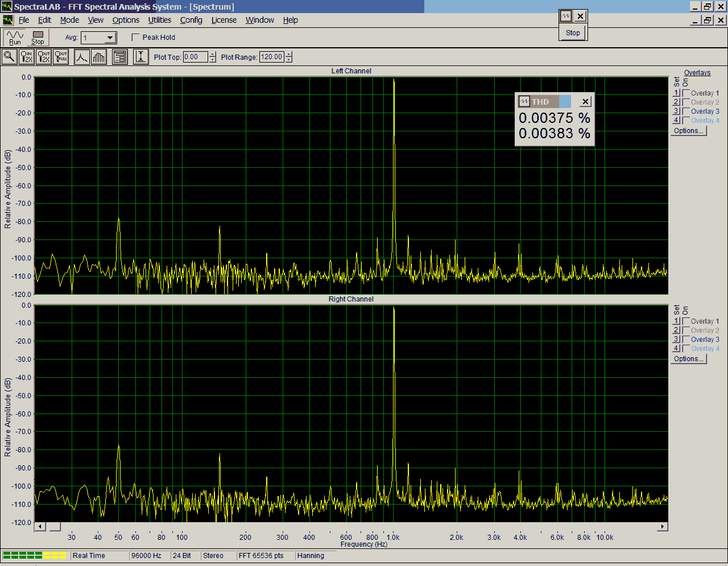Click the vertical autoscale arrows icon
This screenshot has width=728, height=566.
(x=140, y=56)
